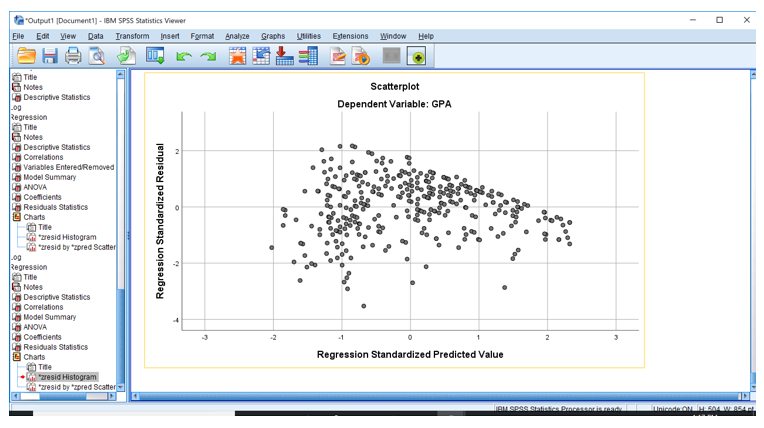Open the Utilities menu
Image resolution: width=764 pixels, height=428 pixels.
[x=308, y=36]
